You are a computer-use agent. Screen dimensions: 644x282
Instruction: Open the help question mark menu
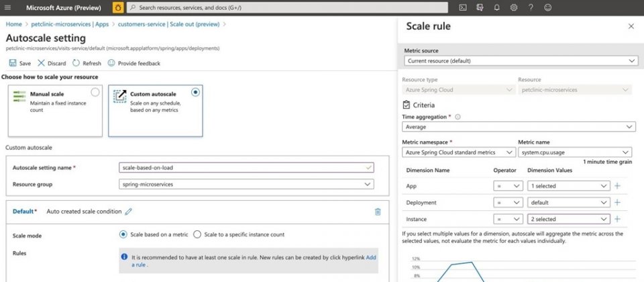click(531, 7)
